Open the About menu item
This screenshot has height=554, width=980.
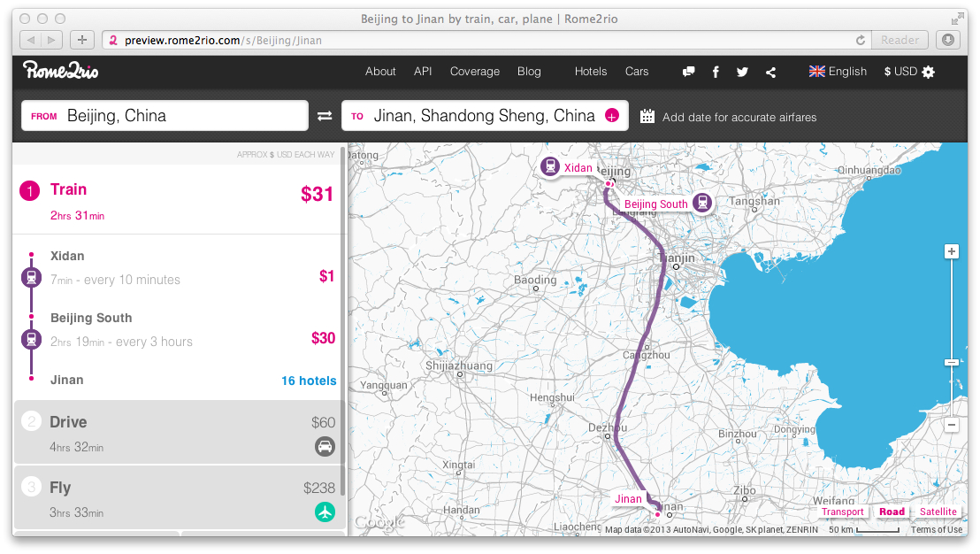pyautogui.click(x=380, y=72)
